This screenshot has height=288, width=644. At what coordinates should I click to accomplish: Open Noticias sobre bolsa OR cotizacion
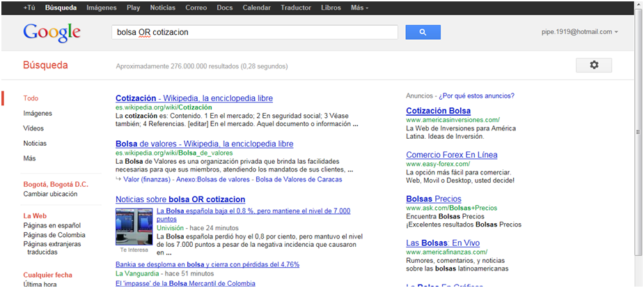coord(180,199)
